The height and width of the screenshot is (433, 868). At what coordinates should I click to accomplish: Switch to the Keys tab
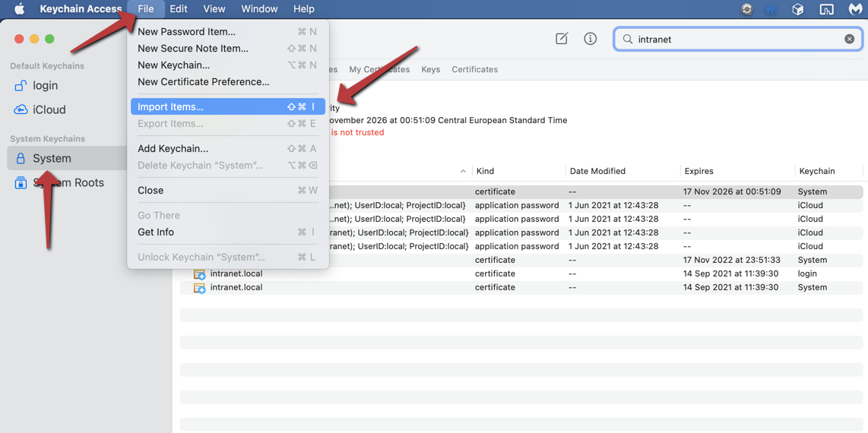pyautogui.click(x=431, y=70)
